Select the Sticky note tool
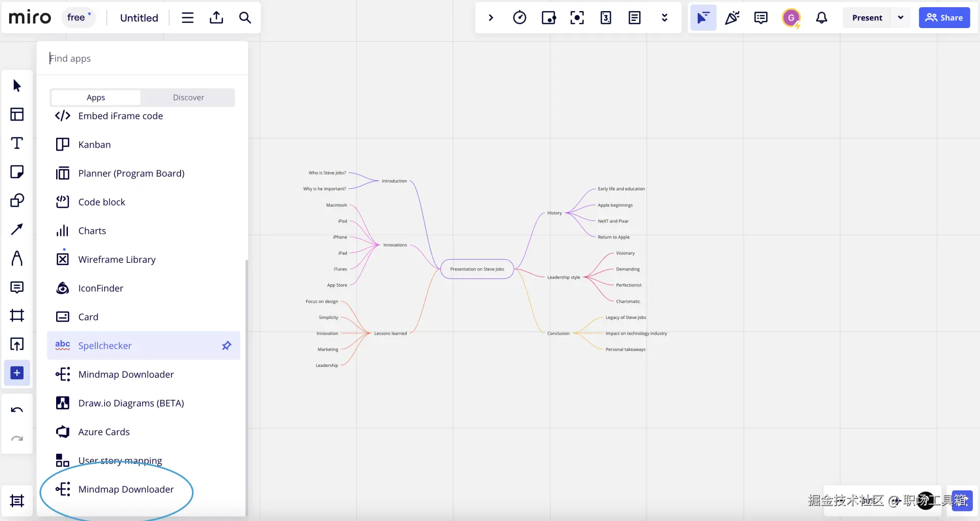The width and height of the screenshot is (980, 521). tap(17, 172)
